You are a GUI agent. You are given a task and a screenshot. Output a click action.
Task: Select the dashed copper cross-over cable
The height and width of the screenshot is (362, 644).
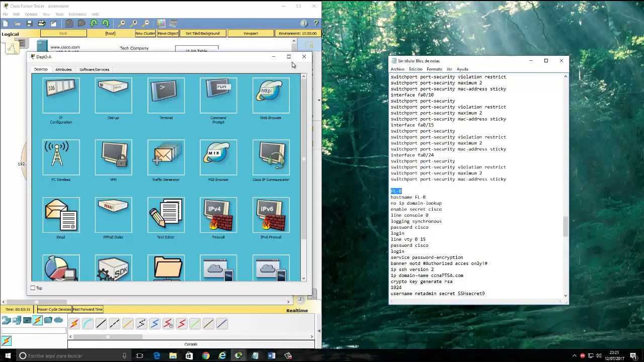point(114,324)
